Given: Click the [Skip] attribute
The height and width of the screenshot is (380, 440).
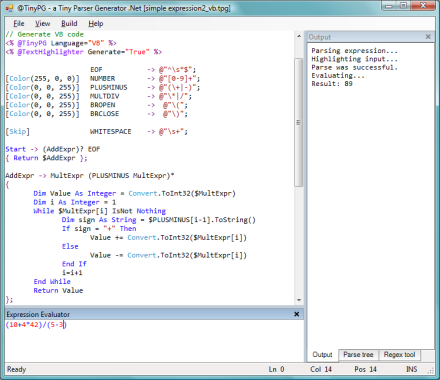Looking at the screenshot, I should click(x=17, y=131).
